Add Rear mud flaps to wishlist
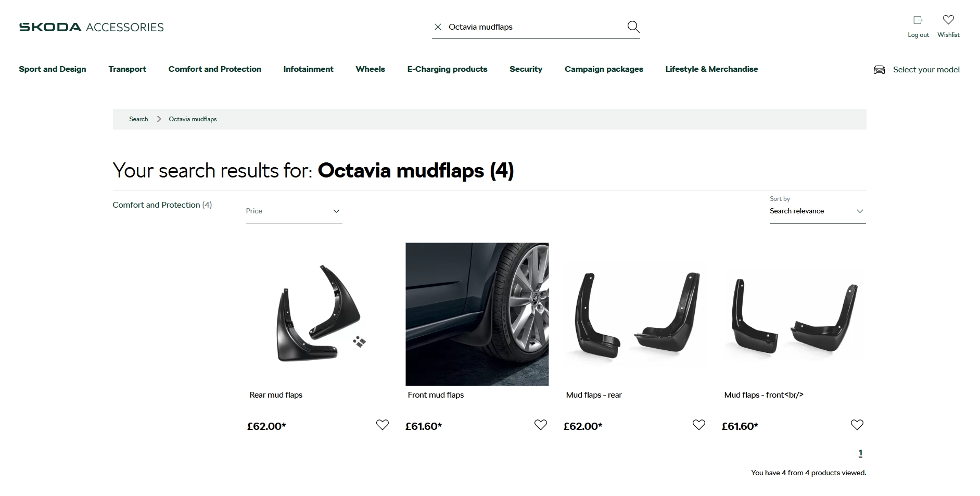The height and width of the screenshot is (496, 980). pos(382,425)
